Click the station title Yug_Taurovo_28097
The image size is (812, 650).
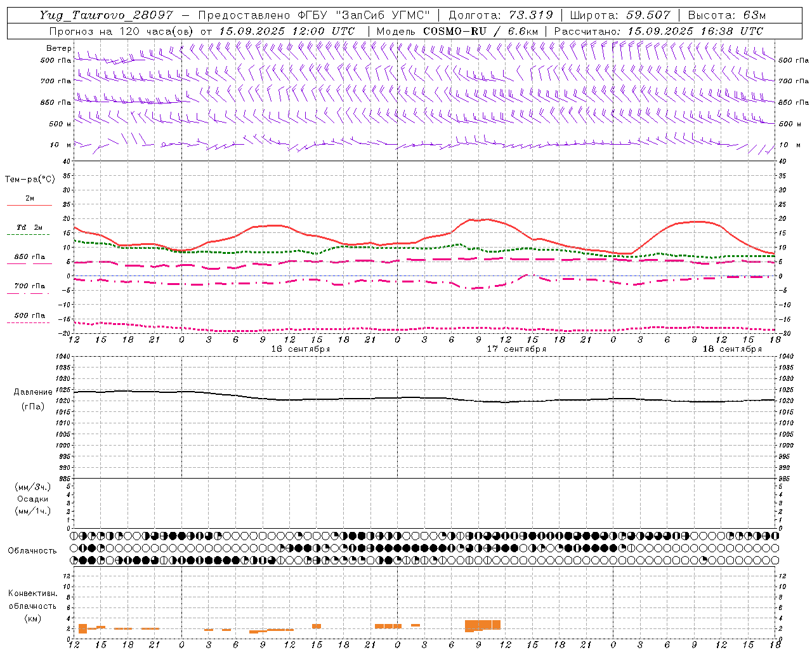click(106, 15)
